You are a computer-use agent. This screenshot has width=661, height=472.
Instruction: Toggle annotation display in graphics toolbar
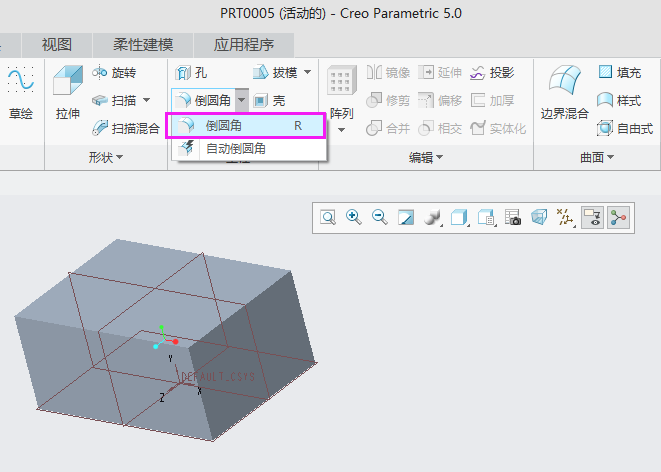point(592,217)
